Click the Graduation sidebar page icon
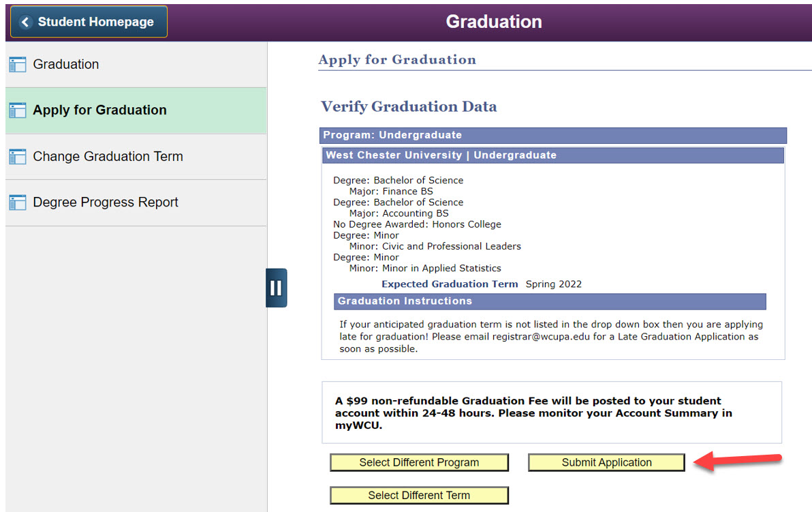Viewport: 812px width, 512px height. (18, 65)
